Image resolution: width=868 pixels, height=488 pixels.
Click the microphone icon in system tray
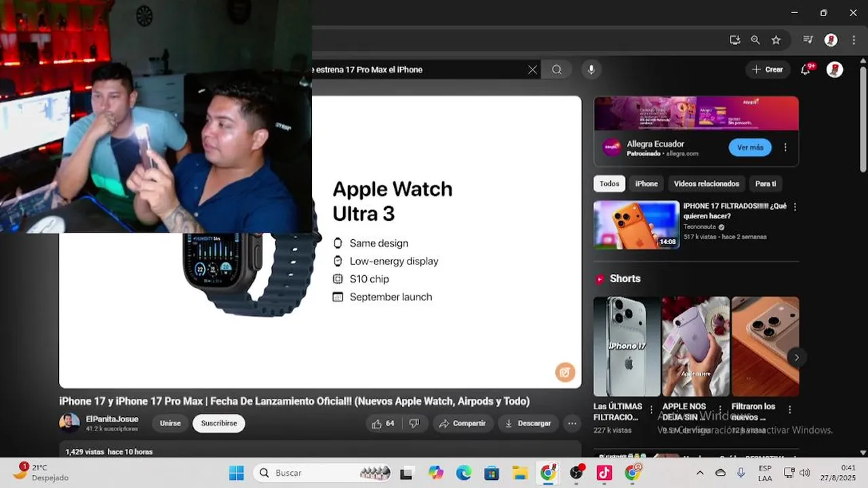pyautogui.click(x=741, y=472)
